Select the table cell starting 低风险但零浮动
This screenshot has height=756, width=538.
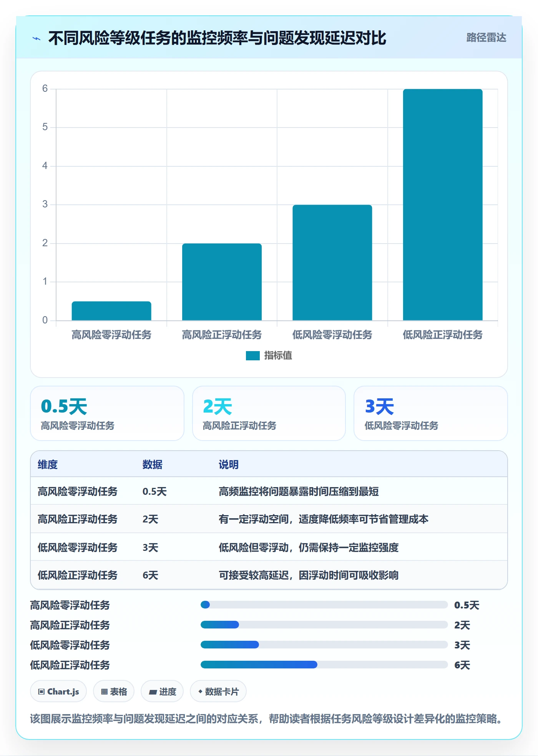[309, 547]
